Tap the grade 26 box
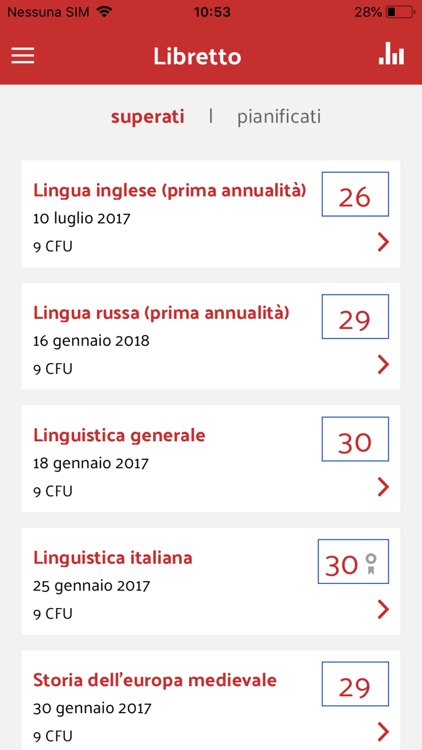The height and width of the screenshot is (750, 422). pyautogui.click(x=355, y=194)
